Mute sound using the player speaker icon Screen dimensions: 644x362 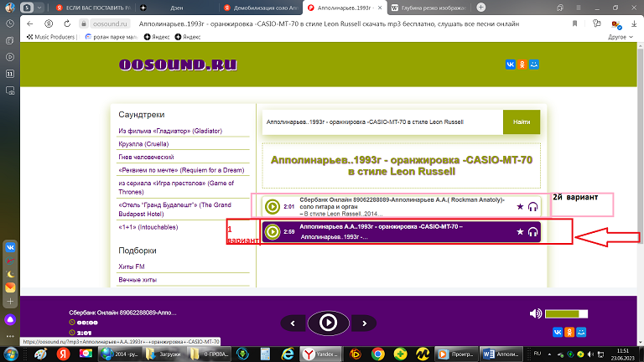[536, 313]
